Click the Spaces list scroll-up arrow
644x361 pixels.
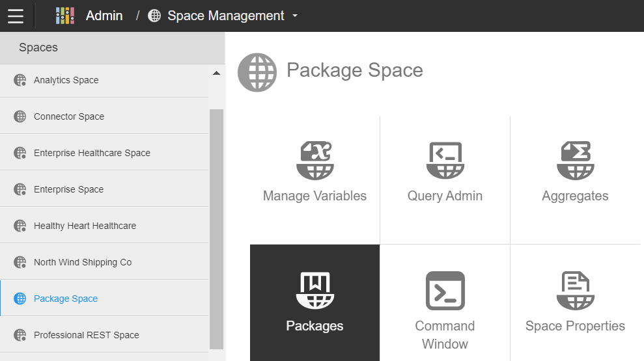(x=216, y=74)
